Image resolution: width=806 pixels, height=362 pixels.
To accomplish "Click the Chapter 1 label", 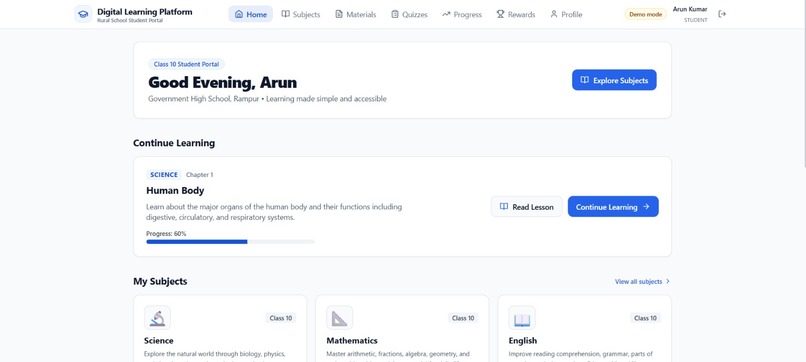I will point(199,175).
